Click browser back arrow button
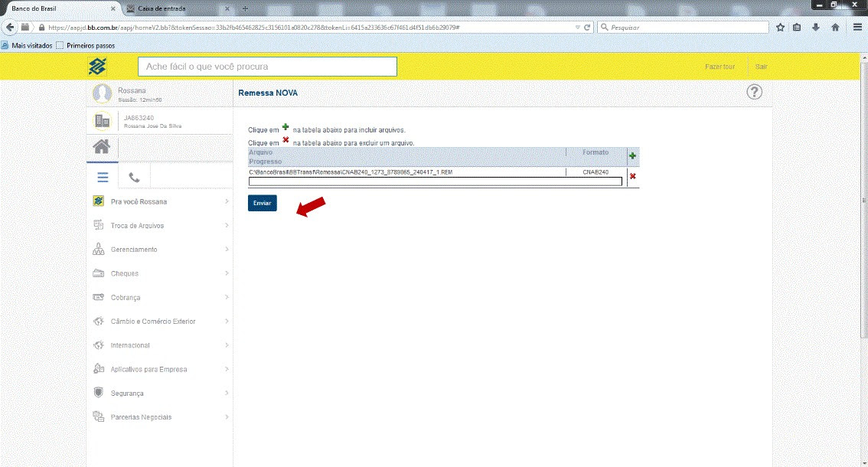Screen dimensions: 868x467 coord(10,27)
